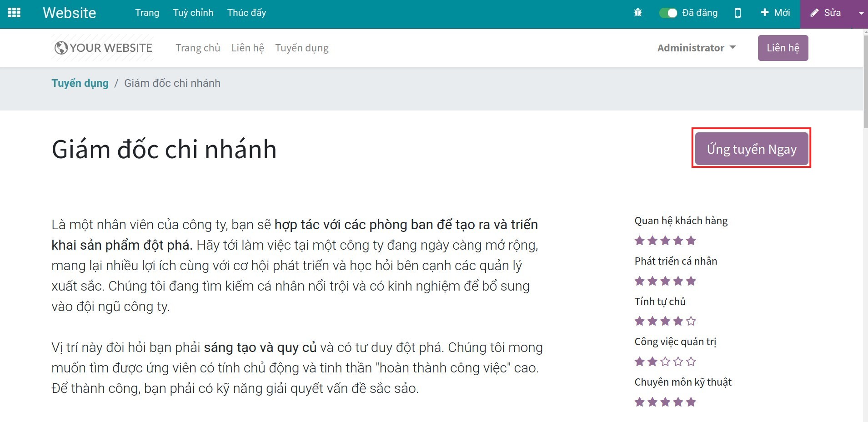Open the Thúc đẩy menu
Screen dimensions: 868x422
tap(246, 13)
